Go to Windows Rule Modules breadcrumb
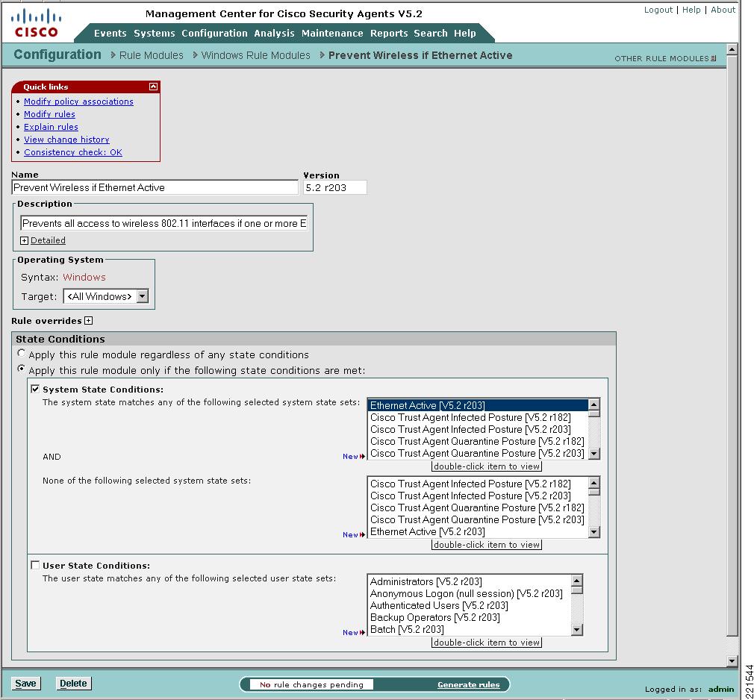The height and width of the screenshot is (700, 754). [256, 55]
